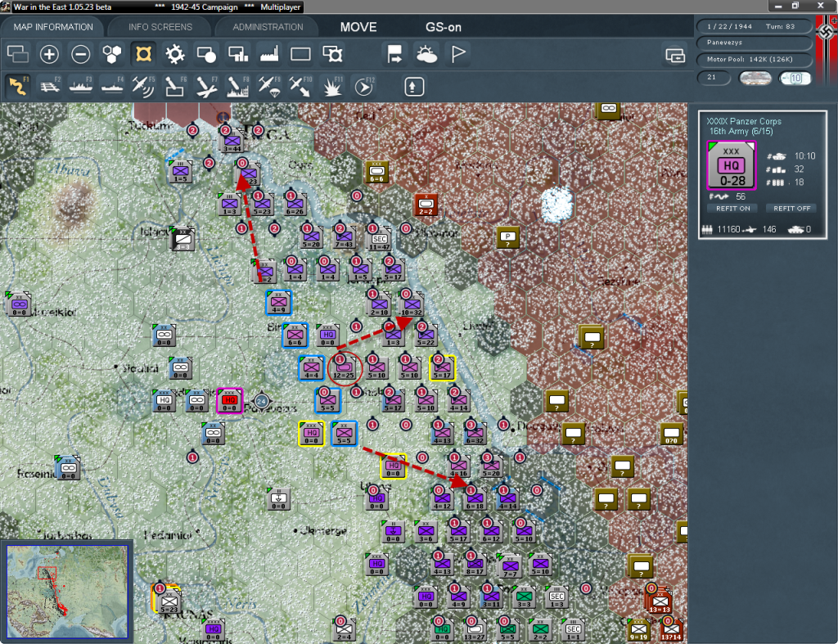Click the boxed up-arrow toolbar icon
Image resolution: width=838 pixels, height=644 pixels.
click(x=413, y=87)
